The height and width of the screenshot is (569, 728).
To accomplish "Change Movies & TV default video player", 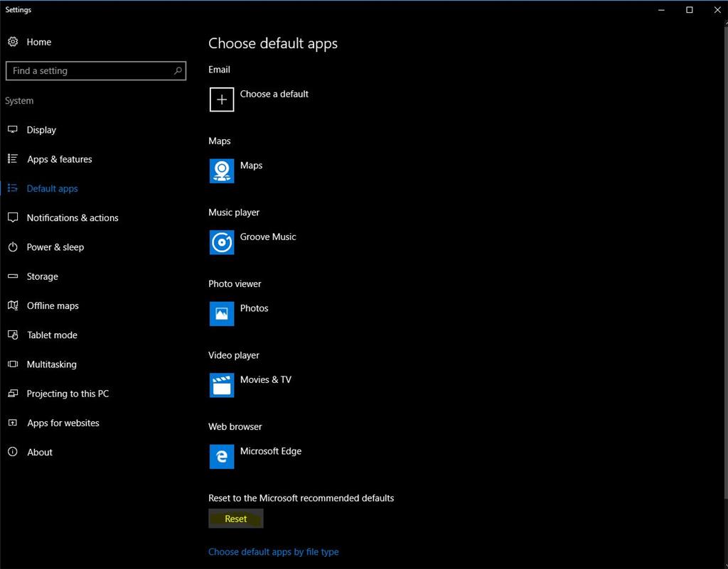I will point(266,379).
